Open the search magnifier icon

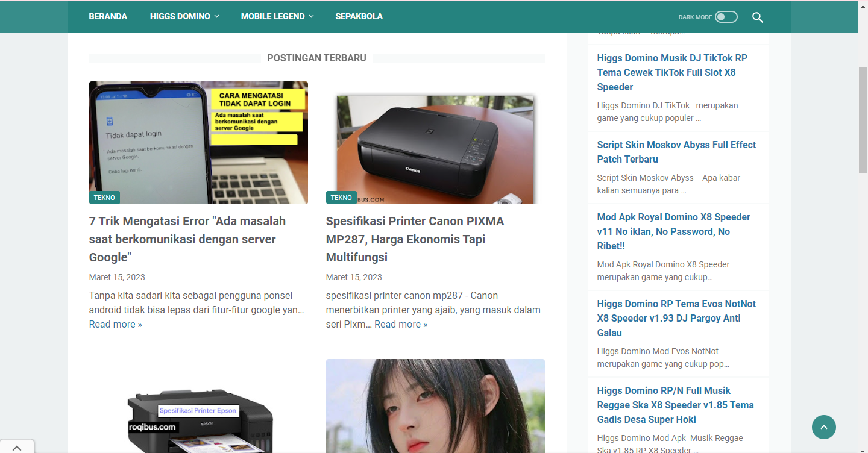click(x=758, y=17)
